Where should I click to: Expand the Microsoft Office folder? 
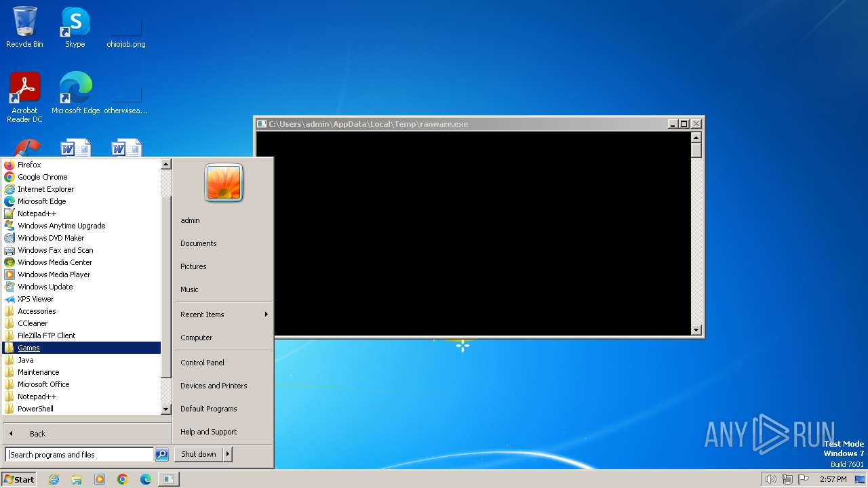[81, 384]
